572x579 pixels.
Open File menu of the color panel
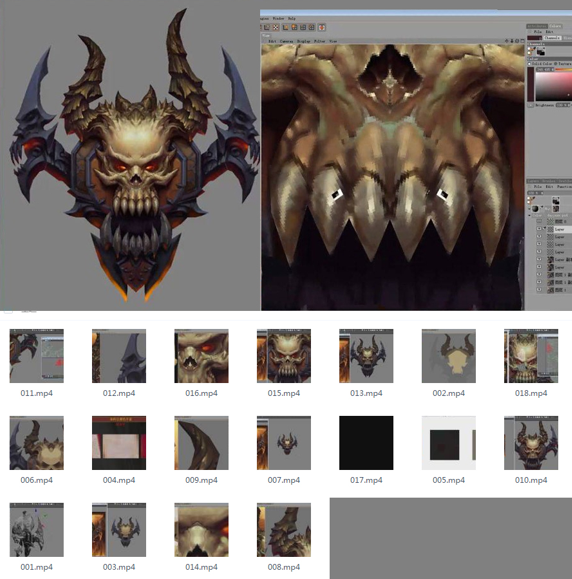tap(538, 31)
